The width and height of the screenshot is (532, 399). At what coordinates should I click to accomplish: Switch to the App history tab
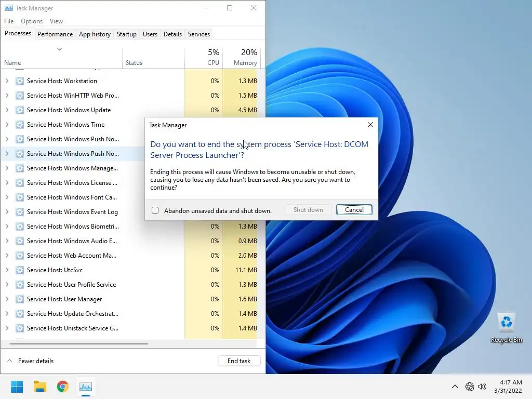click(95, 34)
